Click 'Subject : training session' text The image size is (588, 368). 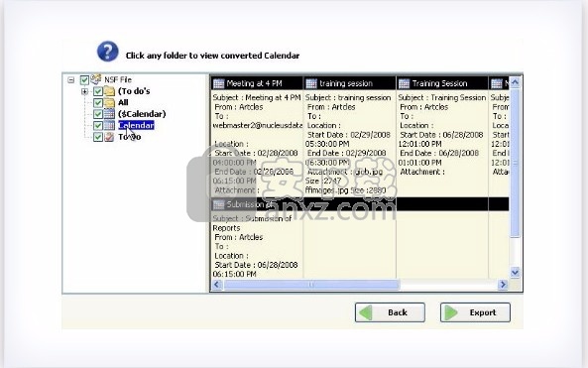[x=348, y=97]
